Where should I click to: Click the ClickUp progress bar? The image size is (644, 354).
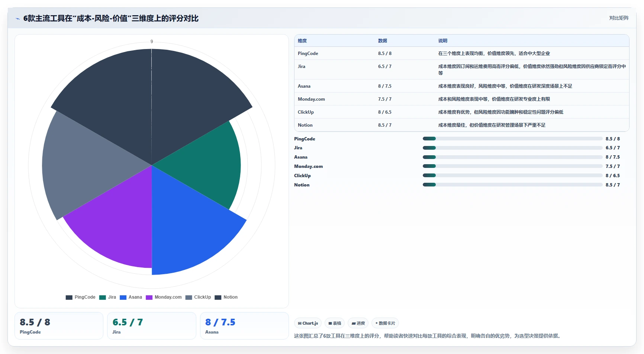point(512,175)
